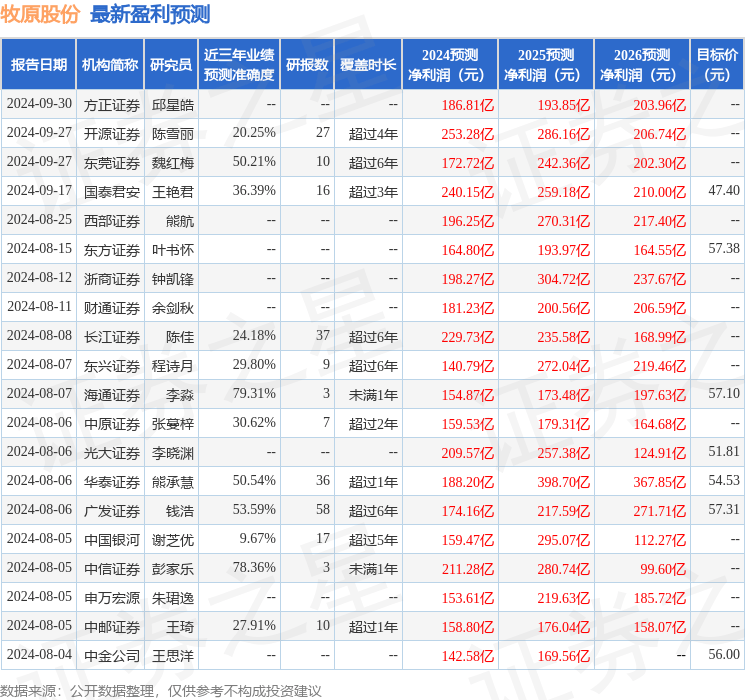Click the 近三年业绩预测准确度 column header
This screenshot has height=700, width=745.
[239, 64]
